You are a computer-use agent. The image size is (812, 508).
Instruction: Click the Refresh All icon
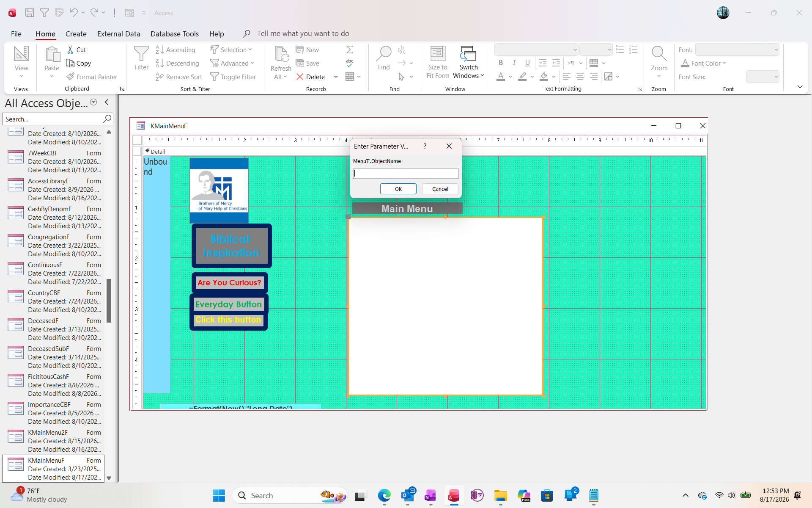tap(281, 54)
